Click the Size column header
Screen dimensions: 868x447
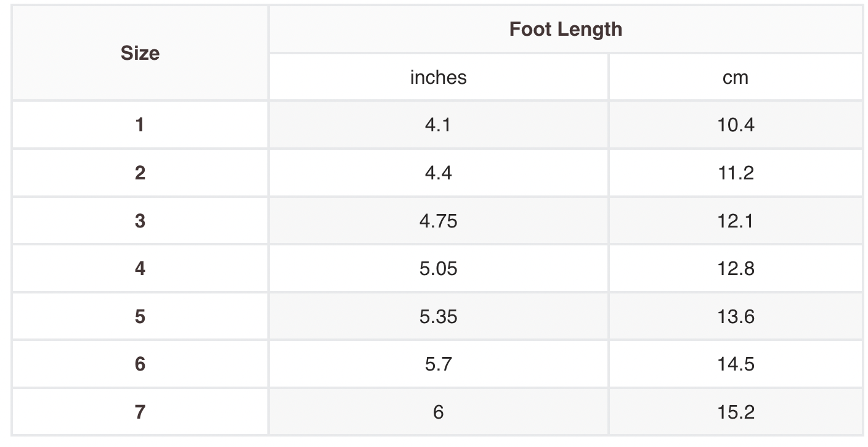coord(140,53)
